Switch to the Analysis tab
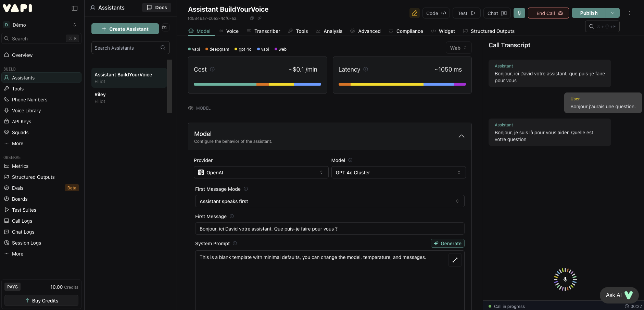 329,31
